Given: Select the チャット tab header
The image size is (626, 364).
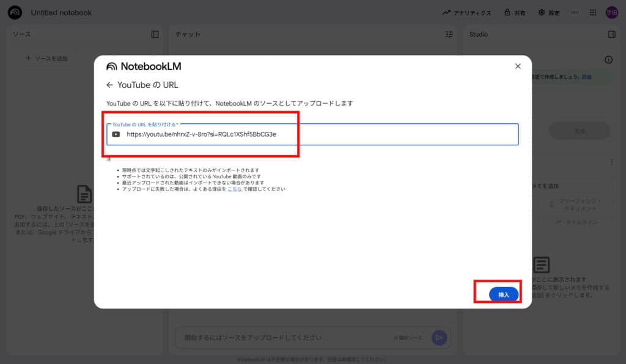Looking at the screenshot, I should coord(188,35).
